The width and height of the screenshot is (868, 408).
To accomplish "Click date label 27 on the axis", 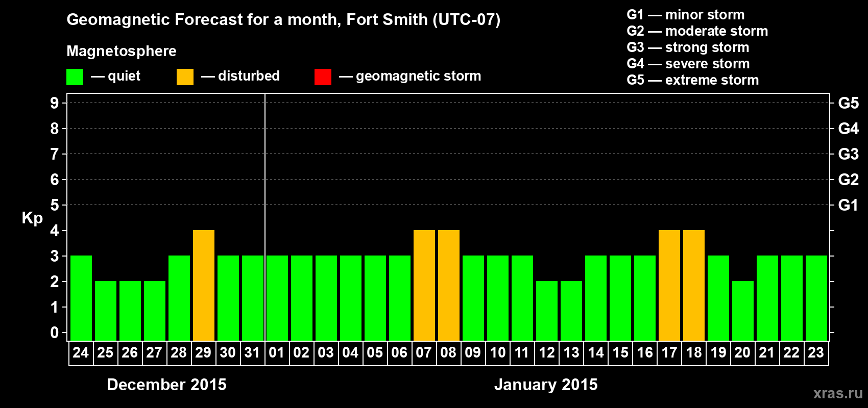I will 154,353.
